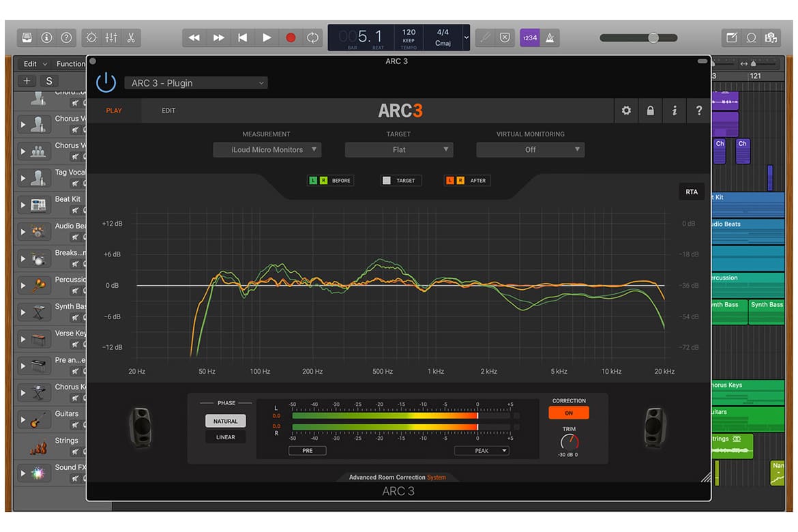Open the Target Flat dropdown
This screenshot has width=798, height=532.
point(399,149)
